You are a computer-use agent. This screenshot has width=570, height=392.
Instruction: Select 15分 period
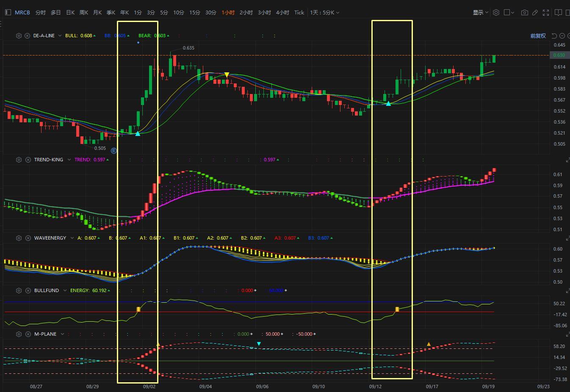(195, 12)
